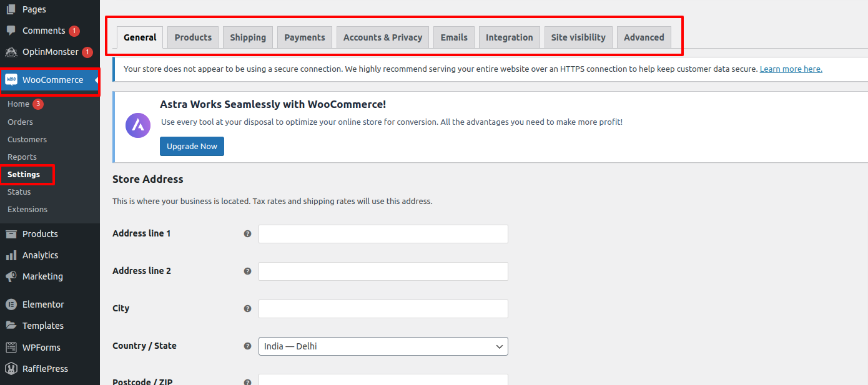Viewport: 868px width, 385px height.
Task: Open the Reports submenu item
Action: (22, 157)
